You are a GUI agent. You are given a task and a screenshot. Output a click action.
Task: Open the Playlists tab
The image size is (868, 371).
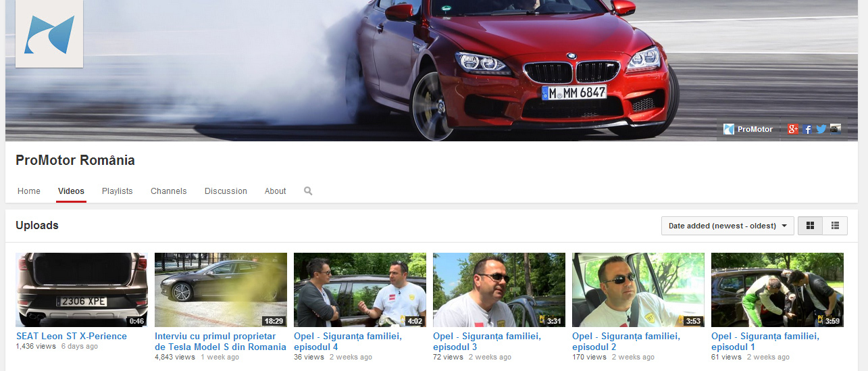tap(118, 191)
